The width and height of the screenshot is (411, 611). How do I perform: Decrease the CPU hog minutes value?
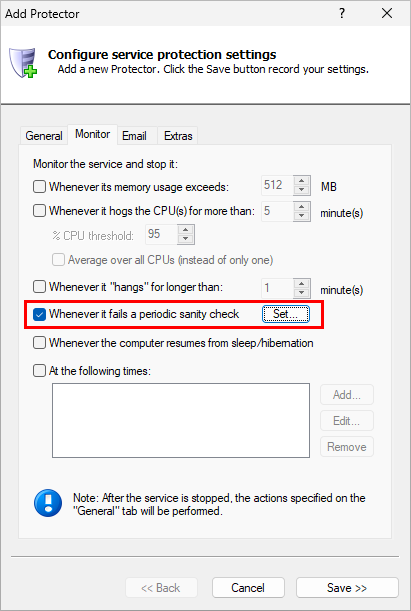click(302, 215)
